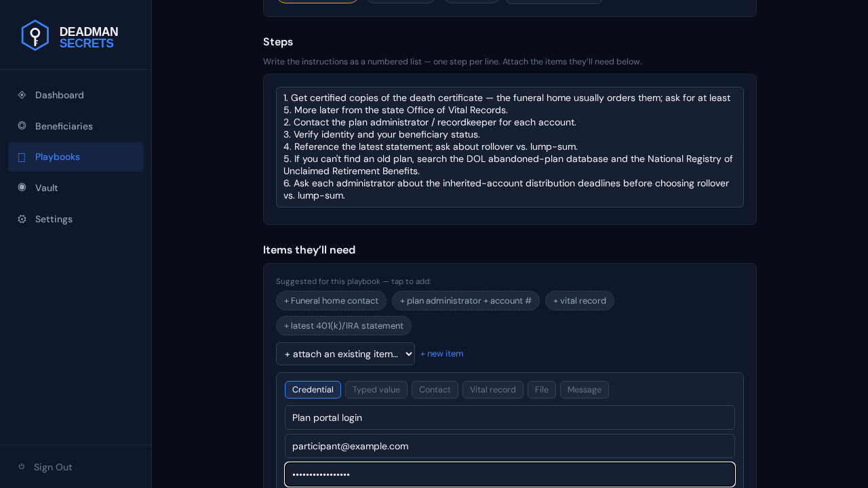Click the Beneficiaries circle icon
This screenshot has height=488, width=868.
coord(22,125)
